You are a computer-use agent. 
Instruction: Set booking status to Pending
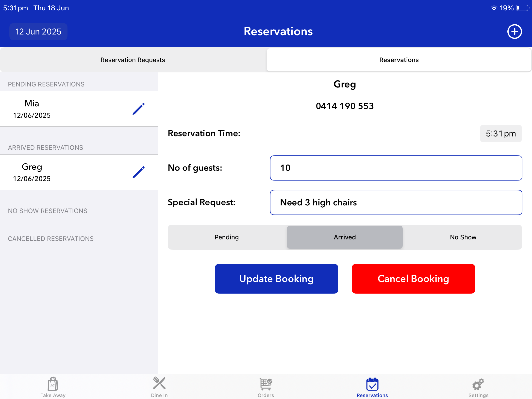227,237
